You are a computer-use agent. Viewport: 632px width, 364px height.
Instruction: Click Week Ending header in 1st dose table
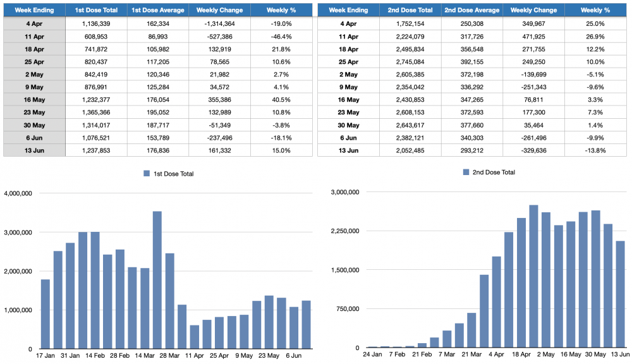(x=34, y=10)
